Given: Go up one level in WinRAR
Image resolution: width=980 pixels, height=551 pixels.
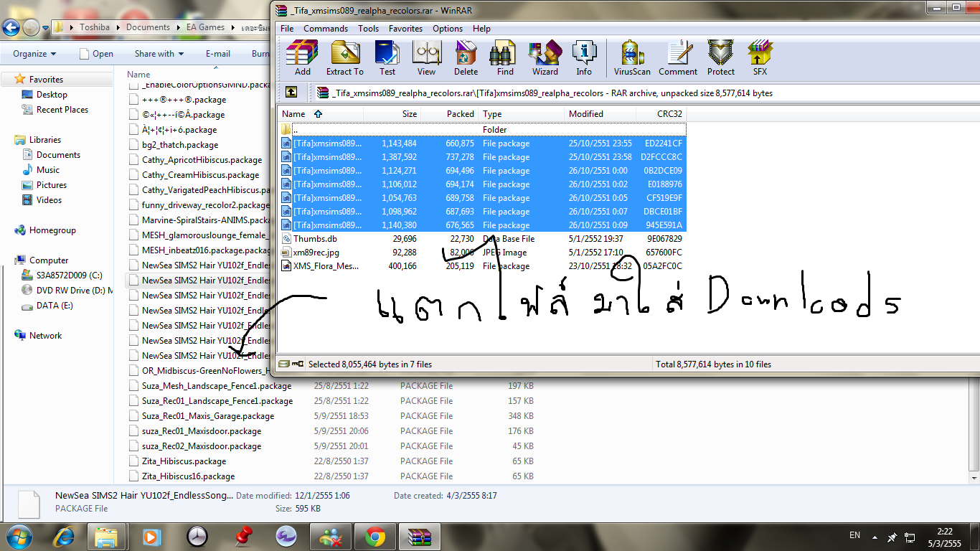Looking at the screenshot, I should point(291,93).
